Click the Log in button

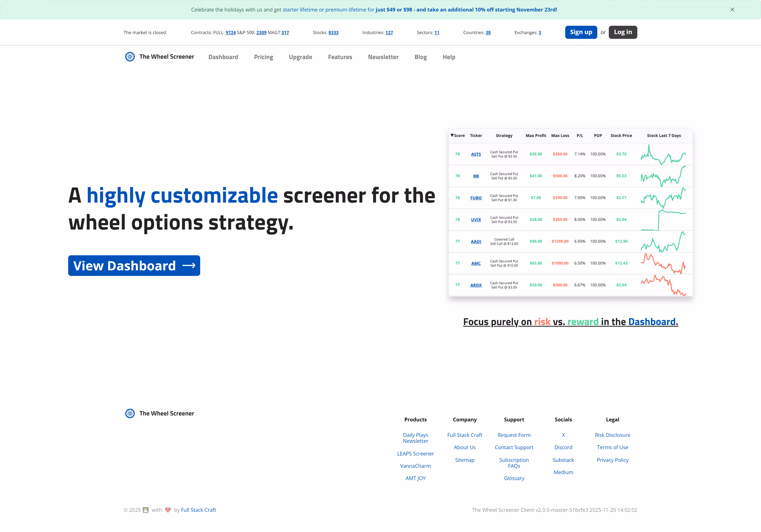click(622, 32)
